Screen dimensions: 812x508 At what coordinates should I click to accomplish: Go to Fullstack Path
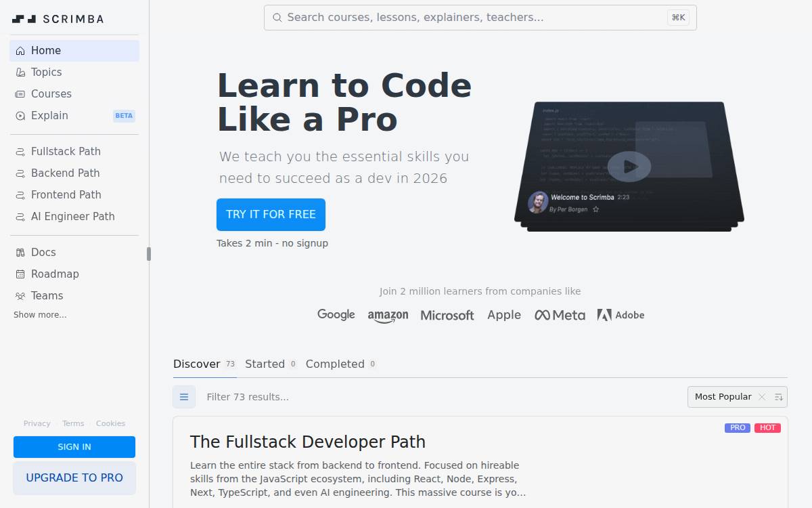pos(74,152)
